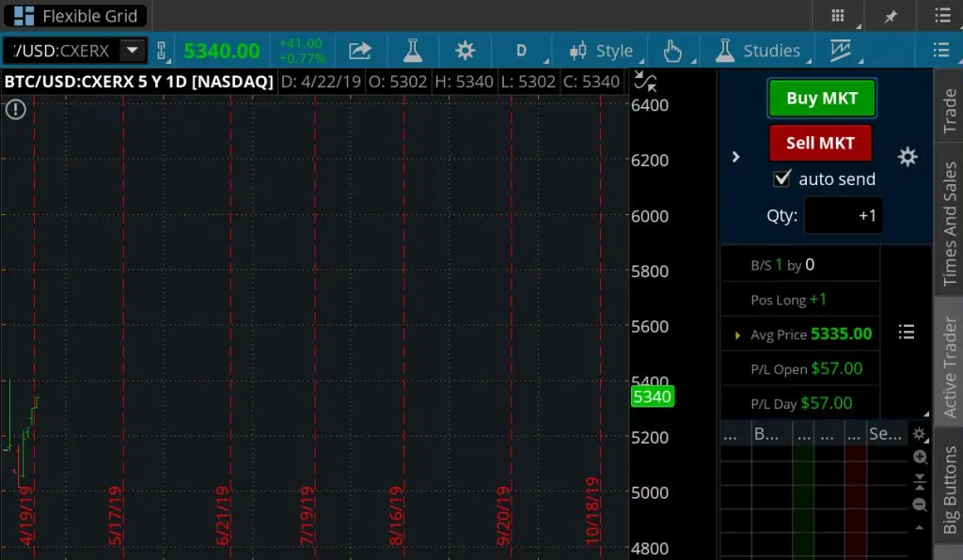The width and height of the screenshot is (963, 560).
Task: Open the chart settings gear icon
Action: [x=466, y=50]
